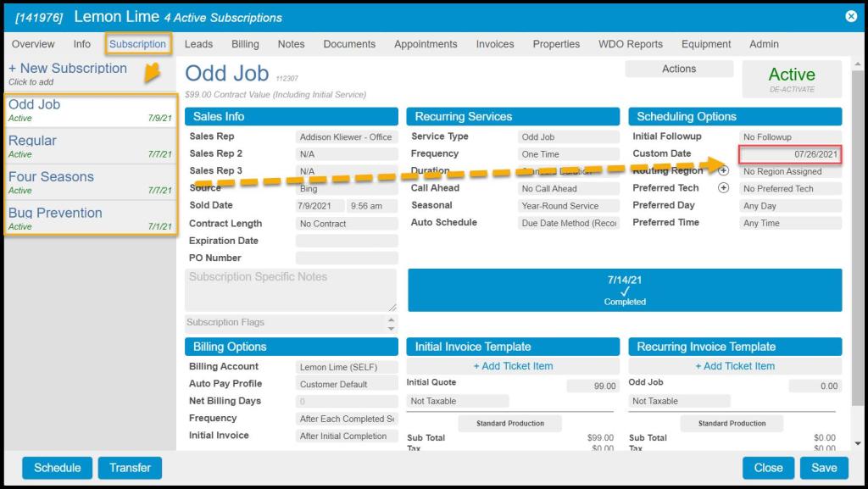Open the Auto Pay Profile dropdown
Image resolution: width=868 pixels, height=489 pixels.
tap(346, 385)
